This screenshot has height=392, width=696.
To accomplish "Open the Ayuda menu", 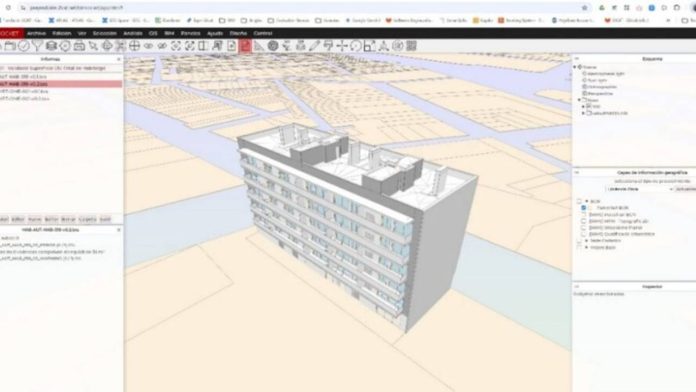I will pos(215,33).
